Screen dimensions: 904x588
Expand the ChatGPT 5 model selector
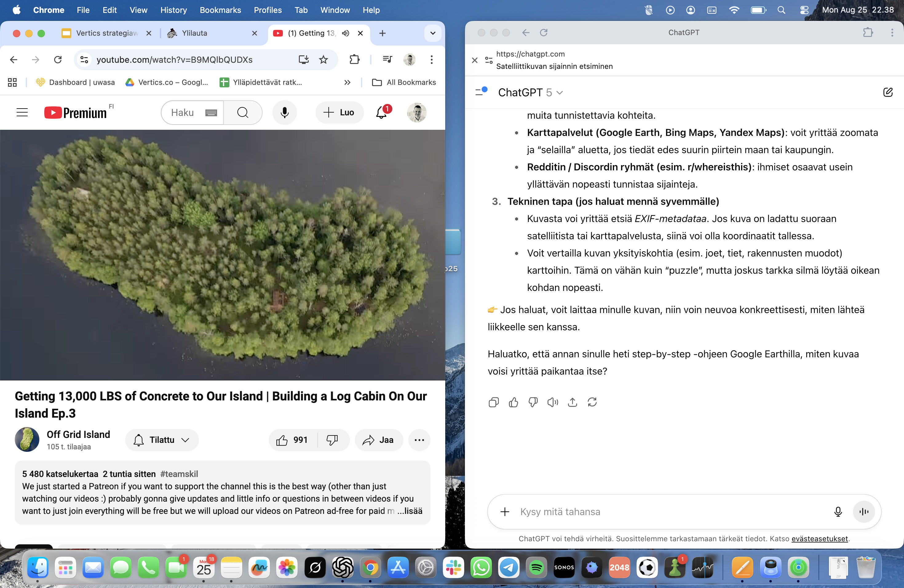(531, 92)
